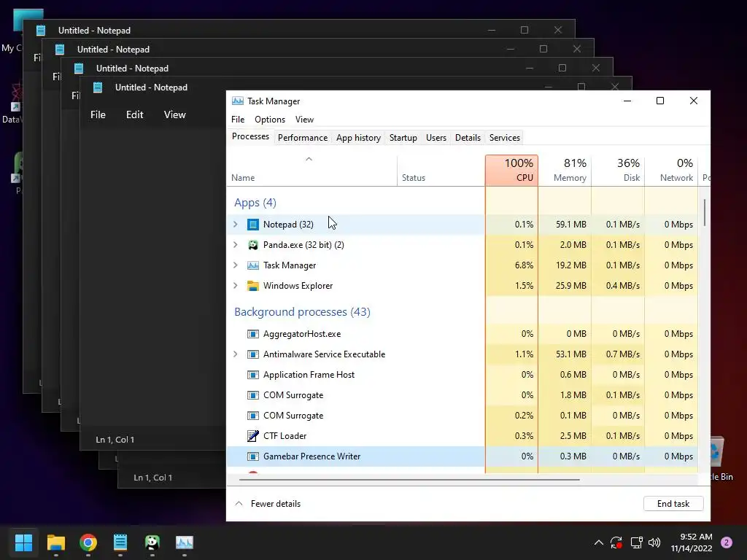Viewport: 747px width, 560px height.
Task: Switch to the Performance tab
Action: (303, 138)
